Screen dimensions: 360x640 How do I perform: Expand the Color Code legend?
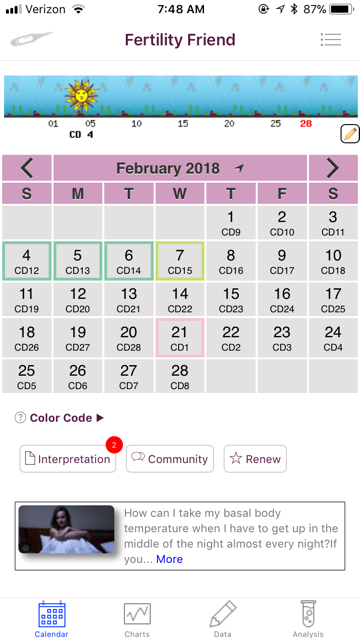coord(67,418)
